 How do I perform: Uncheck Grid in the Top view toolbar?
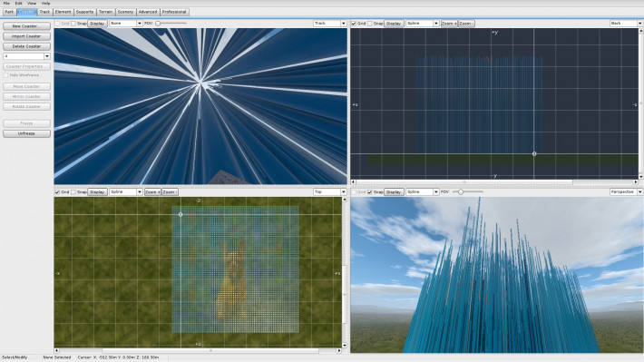pyautogui.click(x=57, y=192)
